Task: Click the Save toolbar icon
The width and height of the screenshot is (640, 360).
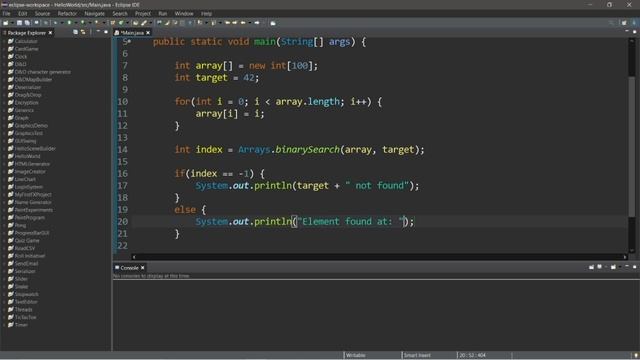Action: (x=20, y=23)
